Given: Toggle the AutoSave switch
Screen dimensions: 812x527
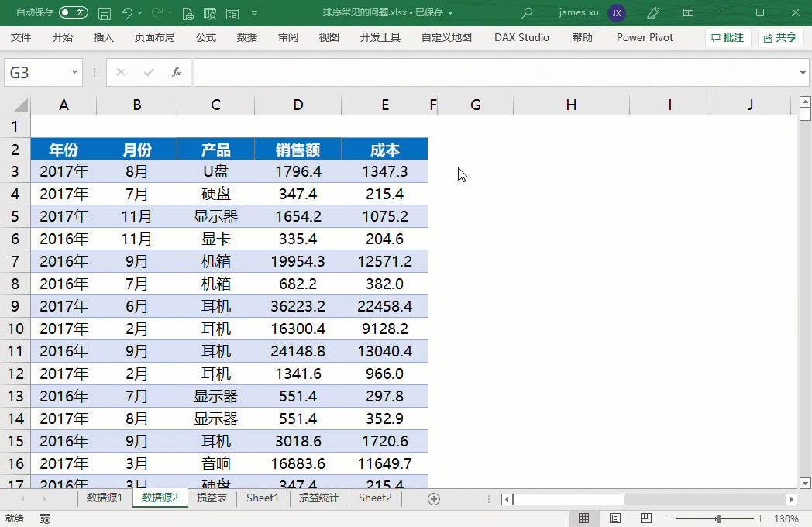Looking at the screenshot, I should click(73, 13).
